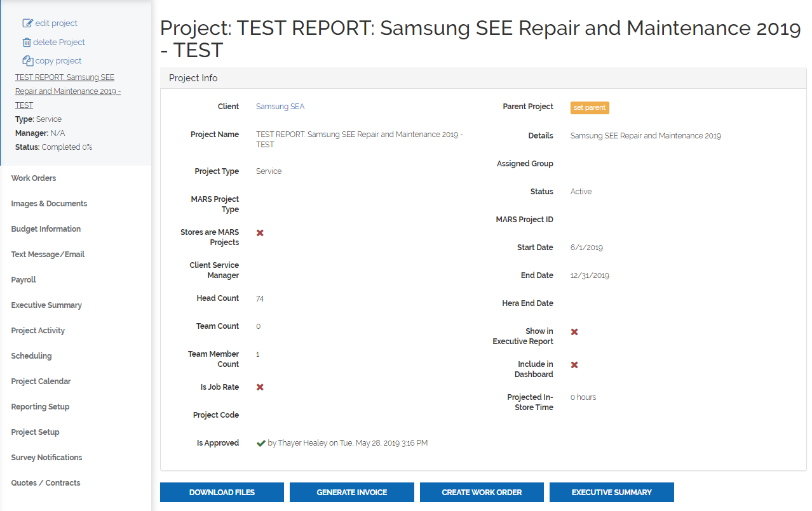The height and width of the screenshot is (511, 812).
Task: Click the MARS Project Type label
Action: pyautogui.click(x=215, y=204)
